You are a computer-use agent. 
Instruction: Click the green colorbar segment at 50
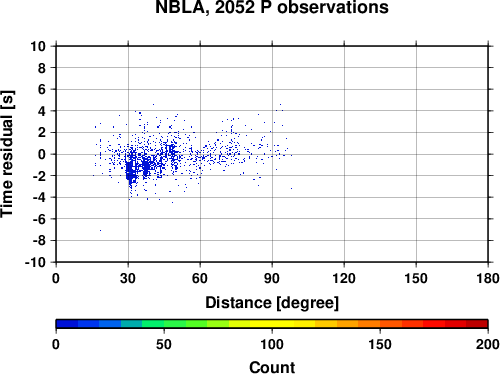click(x=175, y=324)
